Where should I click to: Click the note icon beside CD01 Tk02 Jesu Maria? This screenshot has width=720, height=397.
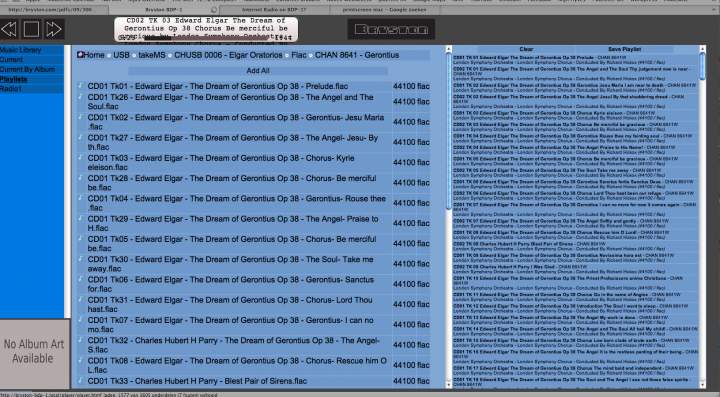click(x=80, y=117)
